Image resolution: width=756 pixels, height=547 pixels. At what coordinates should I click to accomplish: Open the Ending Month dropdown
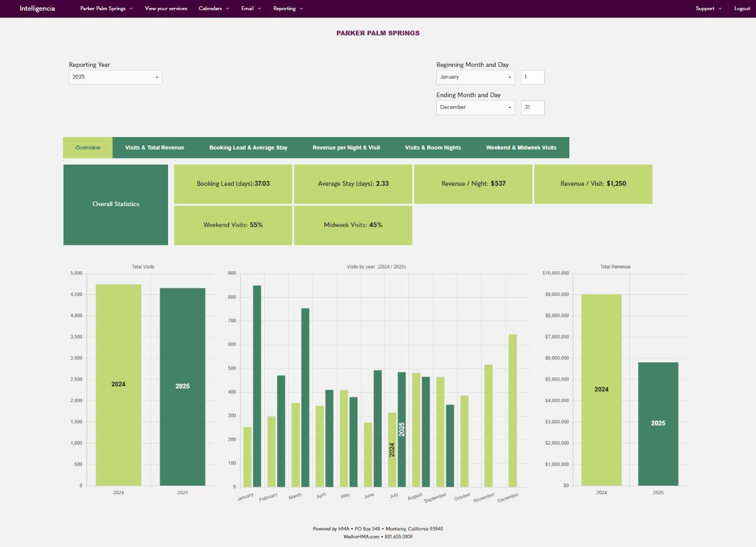point(476,107)
